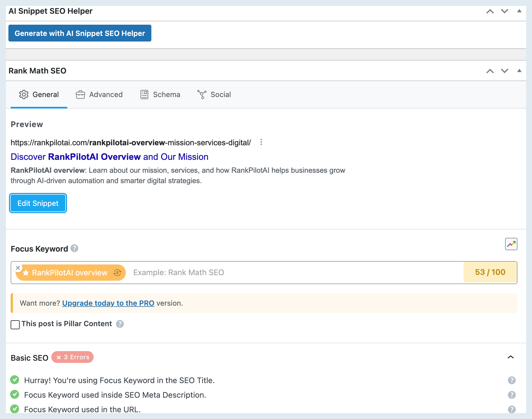This screenshot has width=532, height=419.
Task: Collapse the Basic SEO section
Action: [x=511, y=357]
